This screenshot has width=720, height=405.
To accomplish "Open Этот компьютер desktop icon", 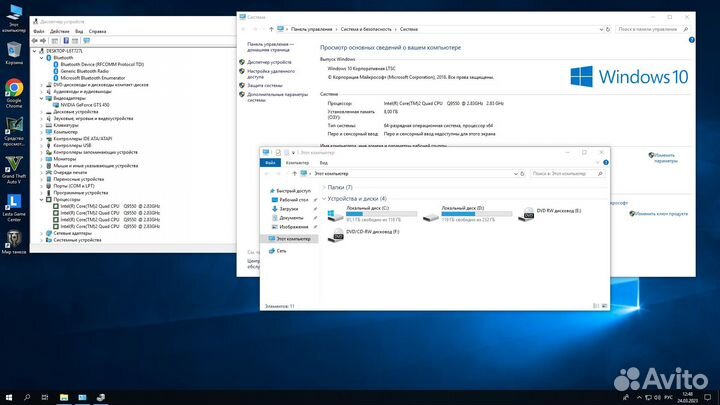I will pyautogui.click(x=14, y=18).
